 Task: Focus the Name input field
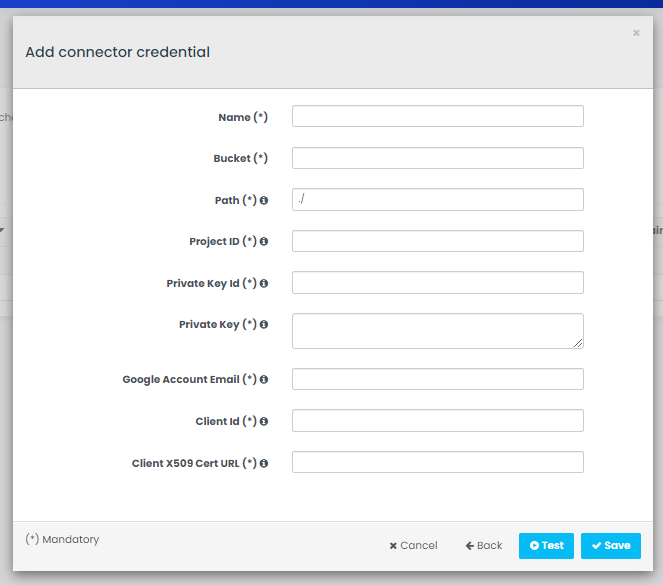[x=437, y=117]
